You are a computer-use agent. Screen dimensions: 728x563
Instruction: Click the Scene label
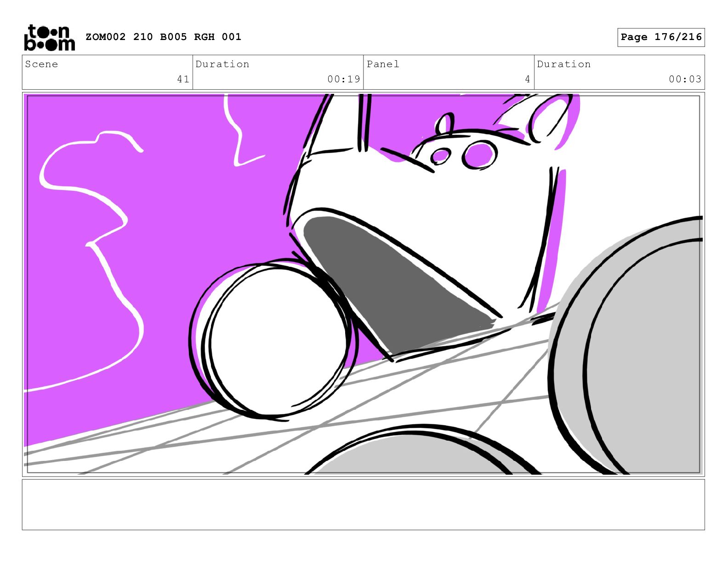pyautogui.click(x=42, y=64)
